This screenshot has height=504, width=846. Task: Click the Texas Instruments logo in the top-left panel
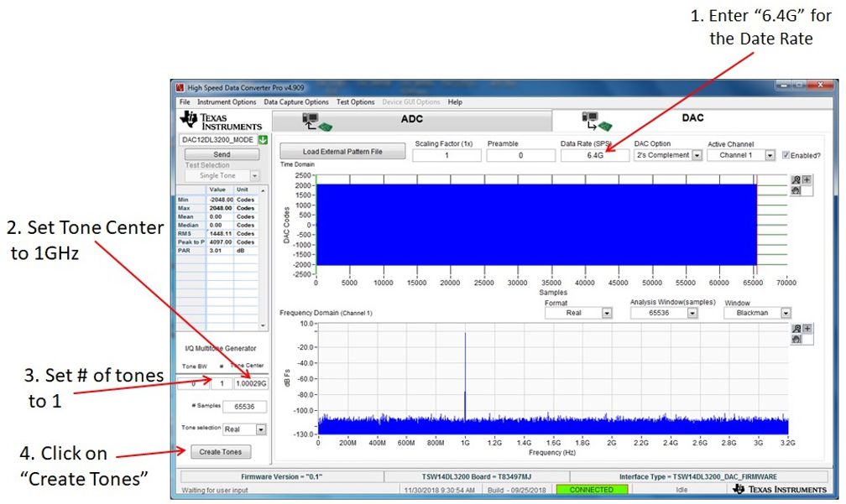(x=221, y=120)
